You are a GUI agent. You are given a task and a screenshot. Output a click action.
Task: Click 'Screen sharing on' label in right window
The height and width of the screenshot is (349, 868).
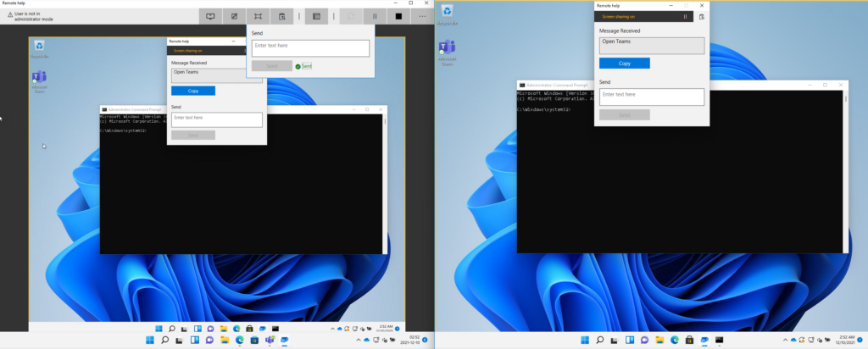coord(620,17)
